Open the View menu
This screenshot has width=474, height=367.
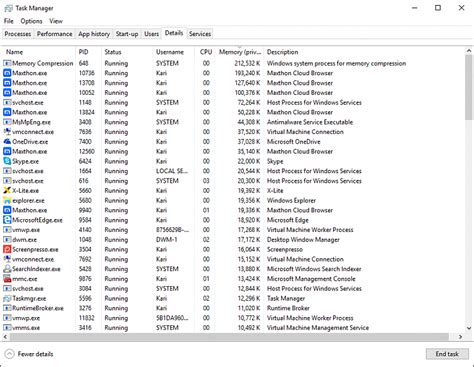(x=56, y=21)
